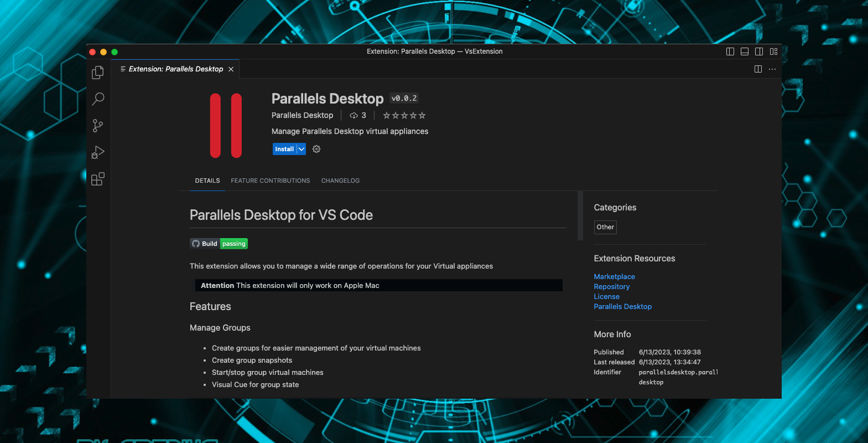
Task: Open the Parallels Desktop resource link
Action: coord(622,306)
